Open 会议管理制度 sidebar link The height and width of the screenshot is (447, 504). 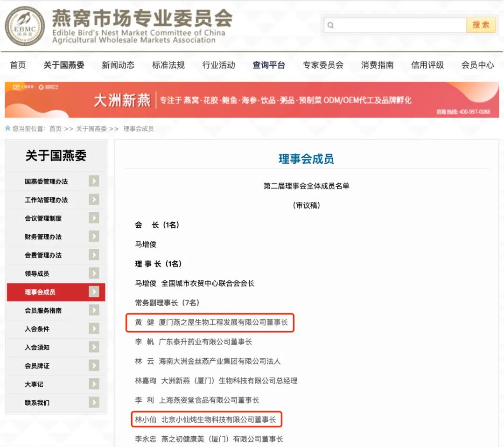pyautogui.click(x=43, y=218)
